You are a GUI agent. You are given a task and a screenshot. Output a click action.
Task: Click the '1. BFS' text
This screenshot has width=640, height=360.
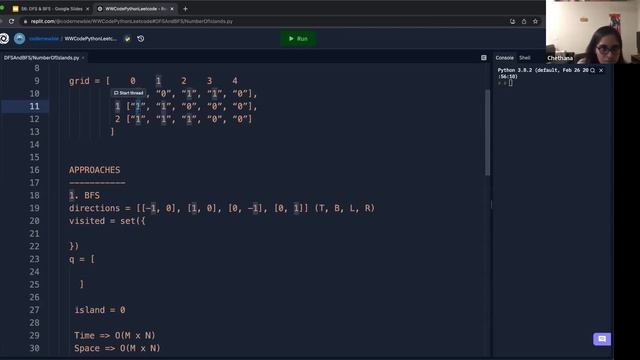point(84,196)
